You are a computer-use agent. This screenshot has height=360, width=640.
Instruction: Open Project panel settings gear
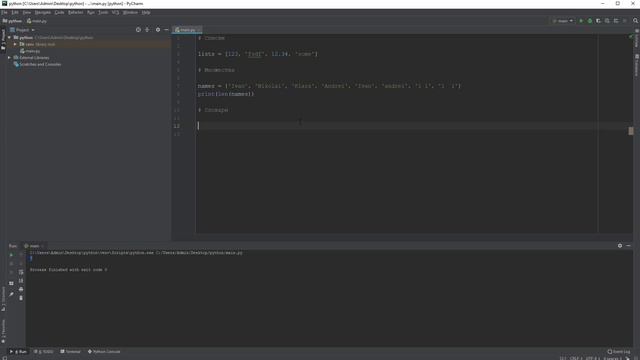pyautogui.click(x=158, y=30)
